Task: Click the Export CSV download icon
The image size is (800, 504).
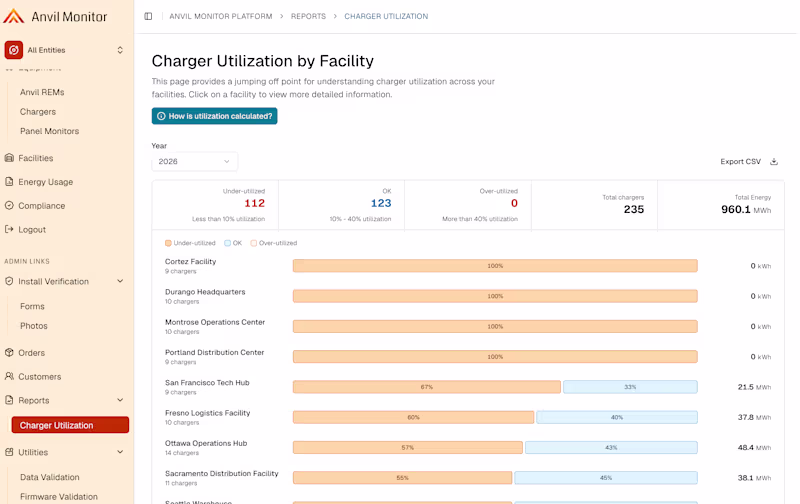Action: click(x=773, y=162)
